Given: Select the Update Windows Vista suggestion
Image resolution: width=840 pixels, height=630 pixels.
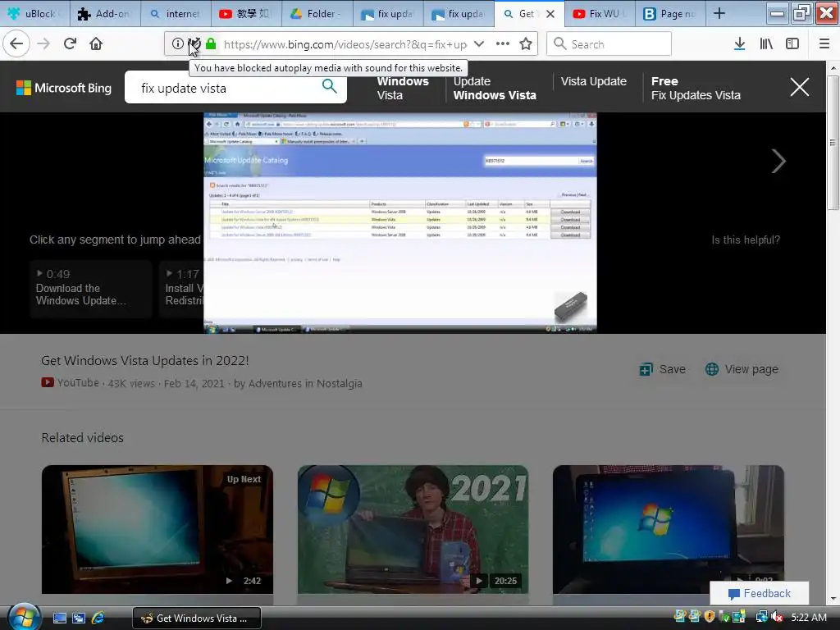Looking at the screenshot, I should (495, 88).
